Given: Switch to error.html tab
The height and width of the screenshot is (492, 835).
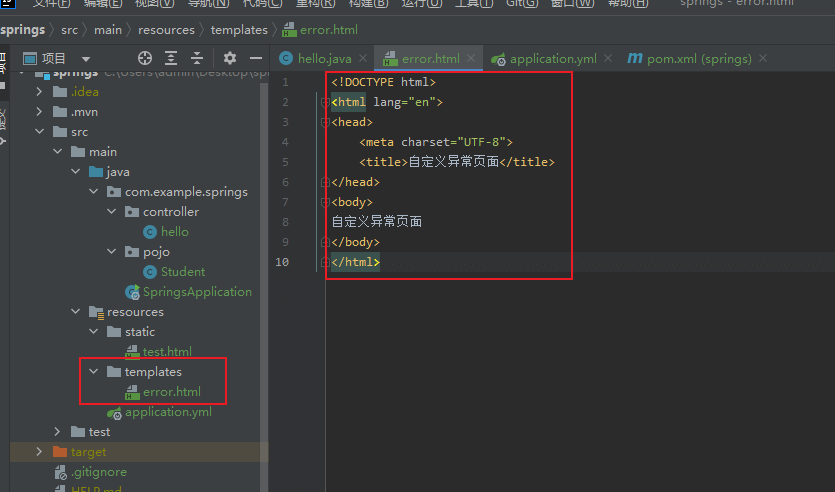Looking at the screenshot, I should 430,59.
